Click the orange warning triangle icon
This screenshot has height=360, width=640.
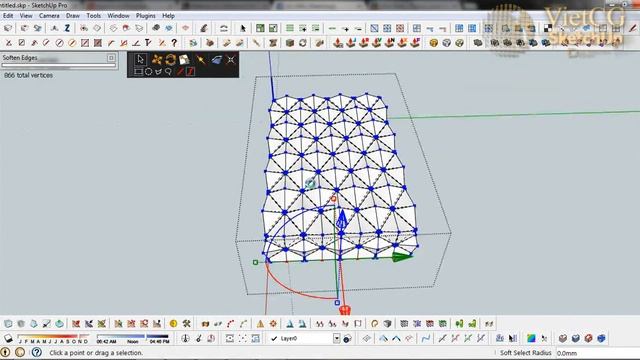260,324
